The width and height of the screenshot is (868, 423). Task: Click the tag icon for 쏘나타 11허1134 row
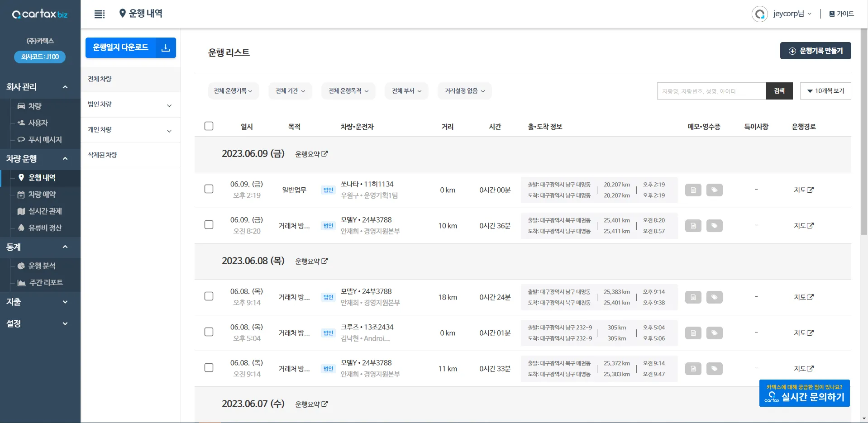pos(715,190)
